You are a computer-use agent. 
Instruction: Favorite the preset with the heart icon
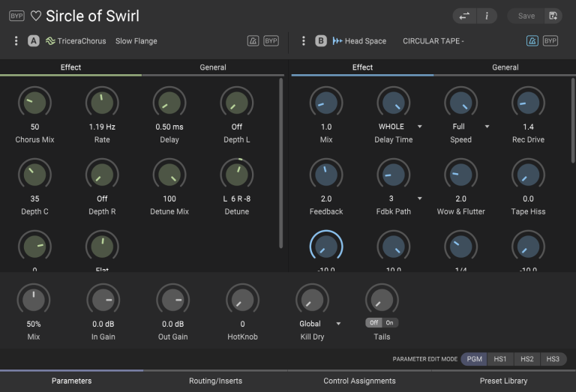(x=36, y=16)
